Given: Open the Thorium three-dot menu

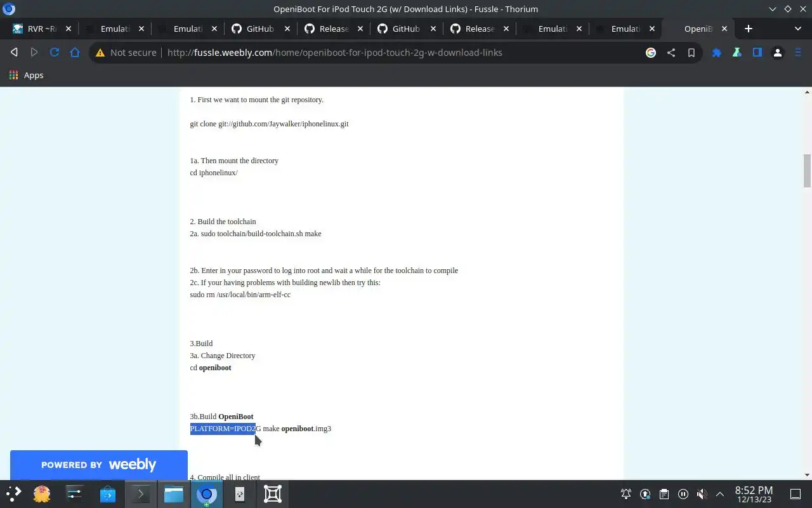Looking at the screenshot, I should [798, 53].
